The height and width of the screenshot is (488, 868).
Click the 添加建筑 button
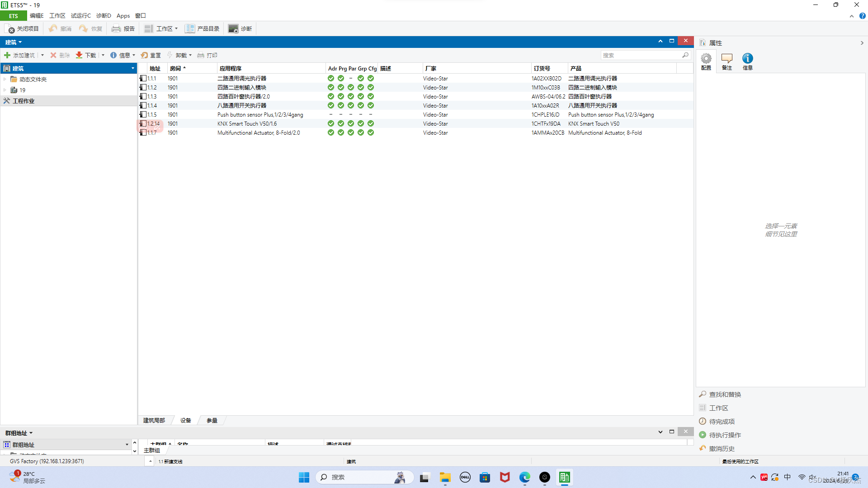click(19, 55)
